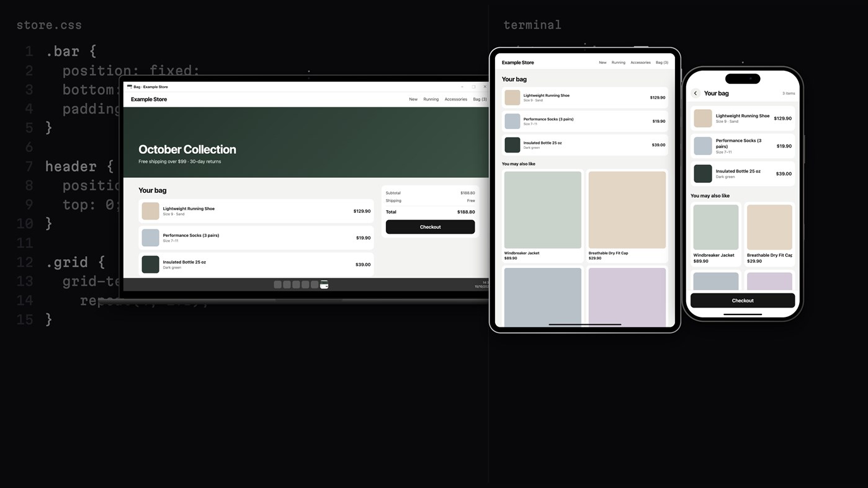Tap Running in tablet navigation

click(619, 63)
